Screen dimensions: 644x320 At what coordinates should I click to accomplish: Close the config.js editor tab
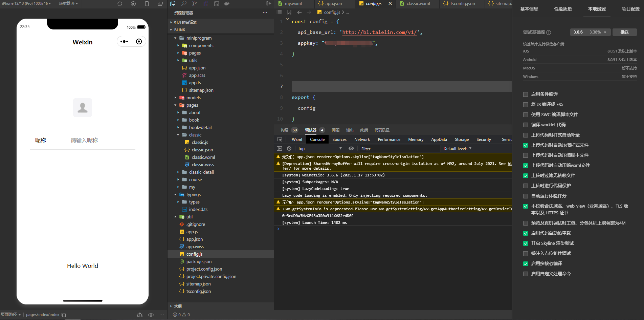(x=390, y=3)
